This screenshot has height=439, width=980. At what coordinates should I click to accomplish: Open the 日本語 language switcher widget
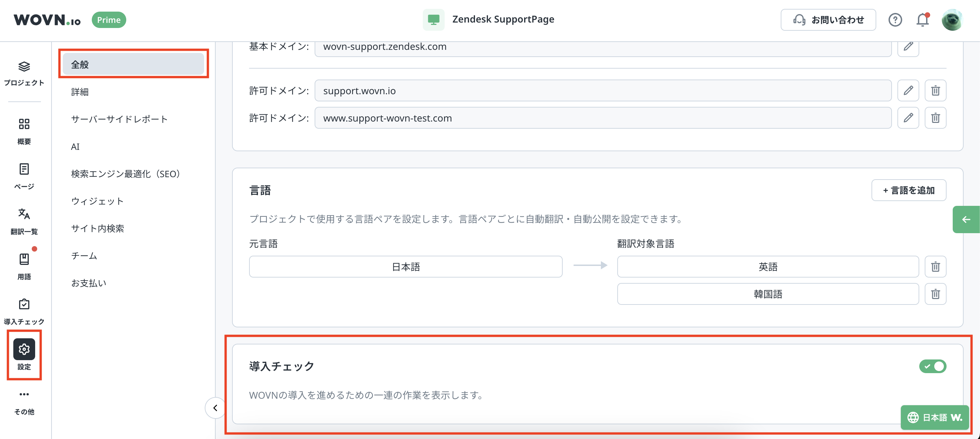point(934,418)
